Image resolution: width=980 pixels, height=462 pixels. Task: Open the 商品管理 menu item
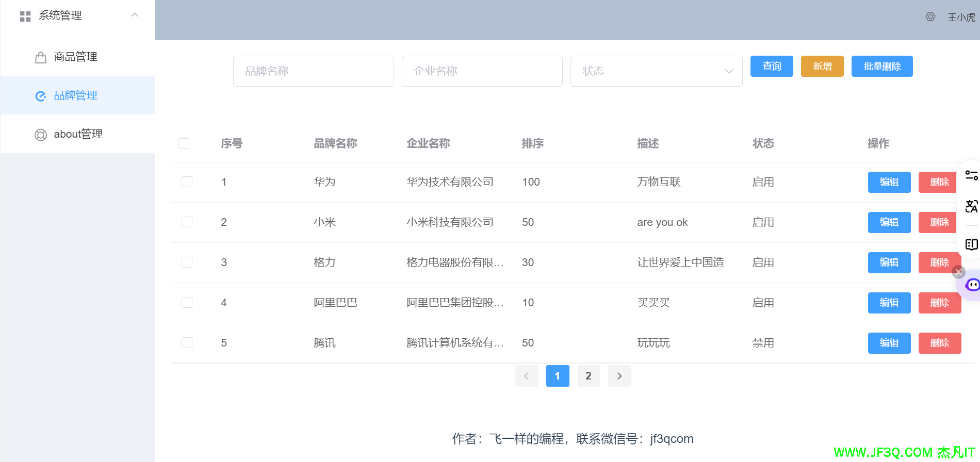point(75,57)
